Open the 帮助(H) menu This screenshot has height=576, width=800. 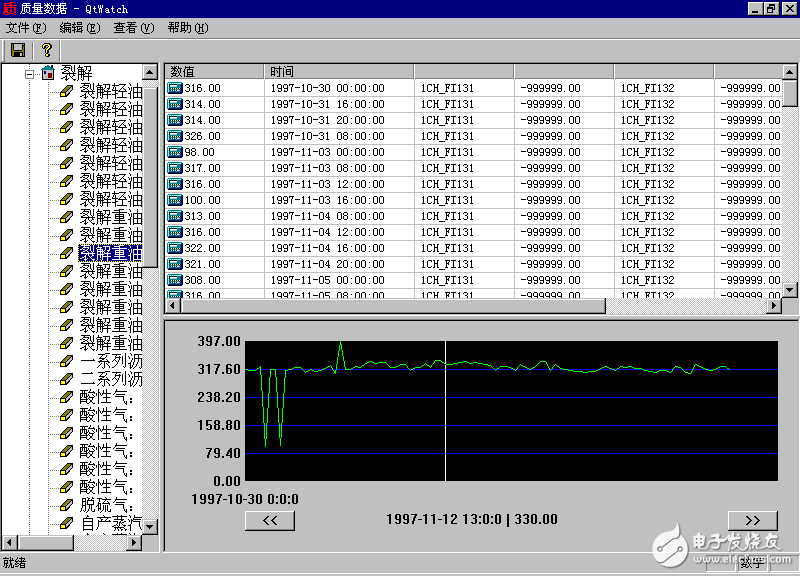coord(188,28)
